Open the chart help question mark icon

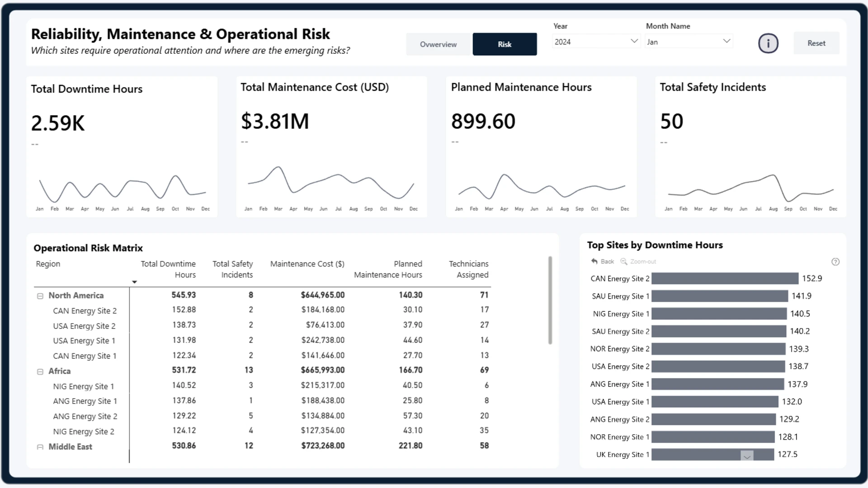[x=835, y=262]
